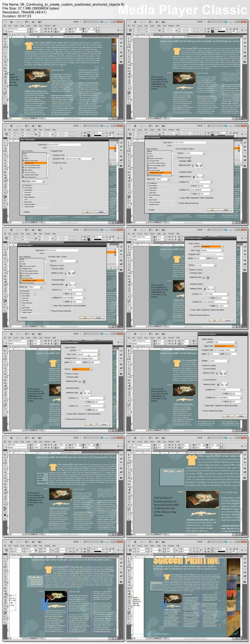
Task: Click OK in 00:01:42 Object Style dialog
Action: (x=87, y=212)
